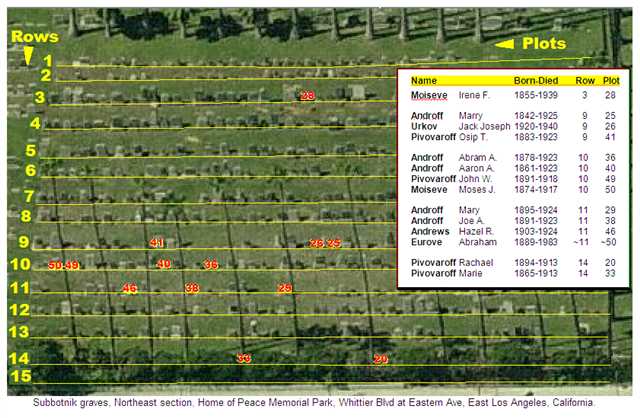Click red plot marker 28 on the photo

[307, 96]
